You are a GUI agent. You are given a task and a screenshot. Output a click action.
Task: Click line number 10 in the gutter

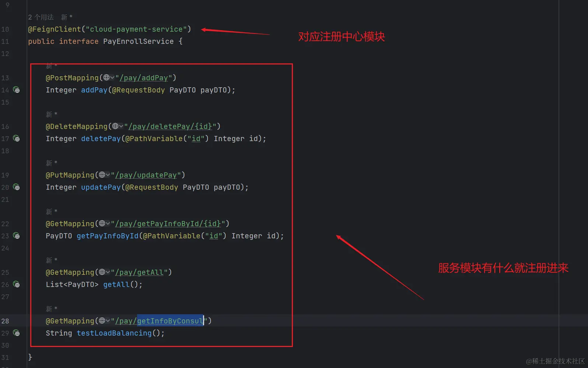pyautogui.click(x=5, y=29)
